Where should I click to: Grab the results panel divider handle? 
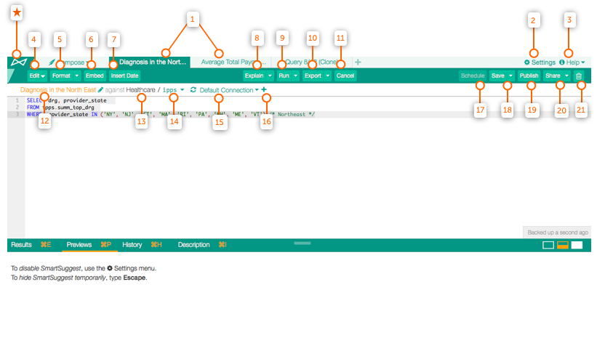tap(302, 243)
